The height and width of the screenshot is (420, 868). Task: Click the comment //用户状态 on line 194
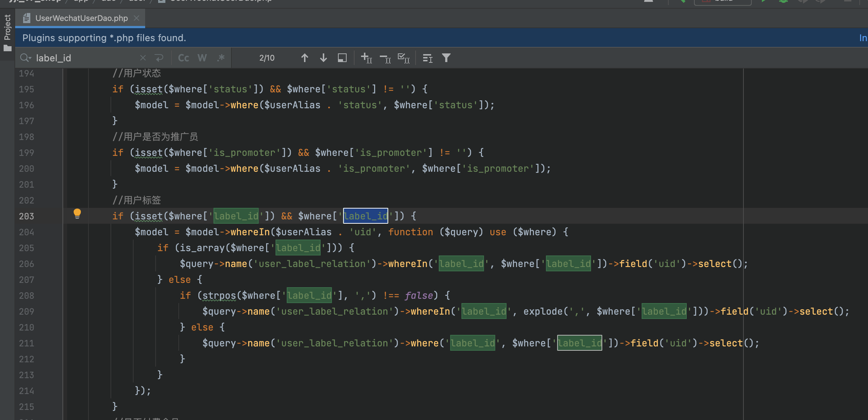[x=136, y=73]
